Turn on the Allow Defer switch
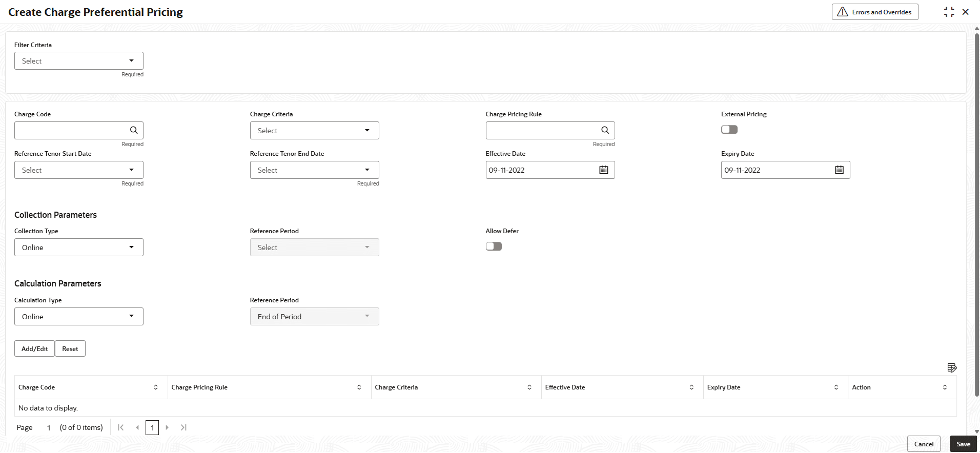The width and height of the screenshot is (980, 453). point(494,246)
